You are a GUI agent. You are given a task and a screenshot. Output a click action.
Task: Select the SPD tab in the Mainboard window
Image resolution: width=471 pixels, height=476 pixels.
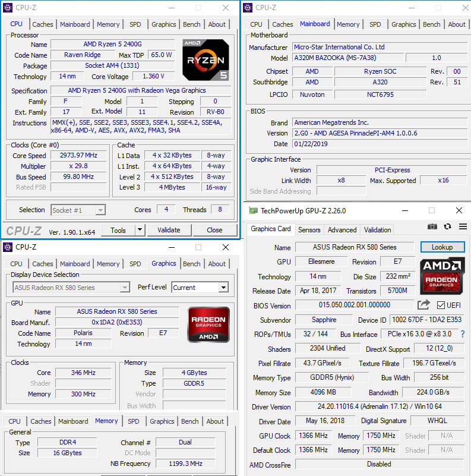pyautogui.click(x=375, y=24)
